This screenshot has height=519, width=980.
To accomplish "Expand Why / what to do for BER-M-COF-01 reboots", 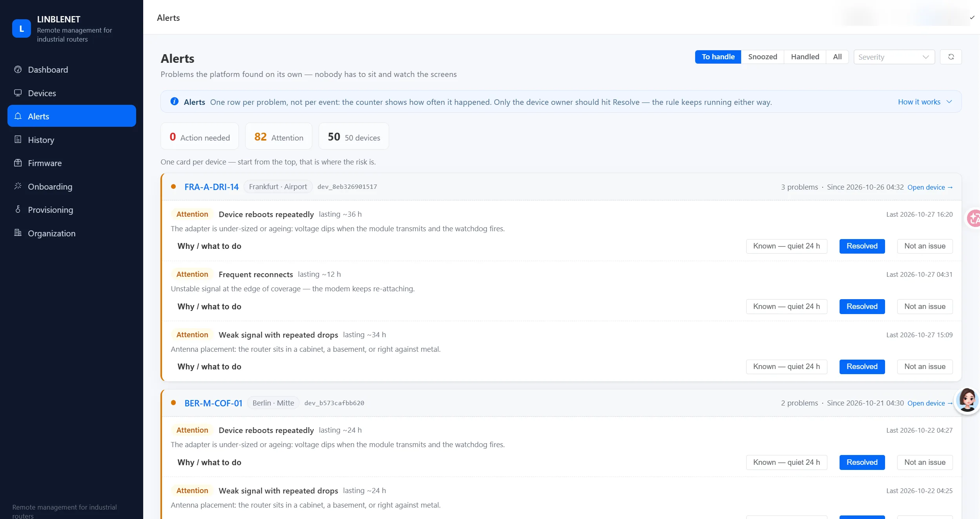I will 209,462.
